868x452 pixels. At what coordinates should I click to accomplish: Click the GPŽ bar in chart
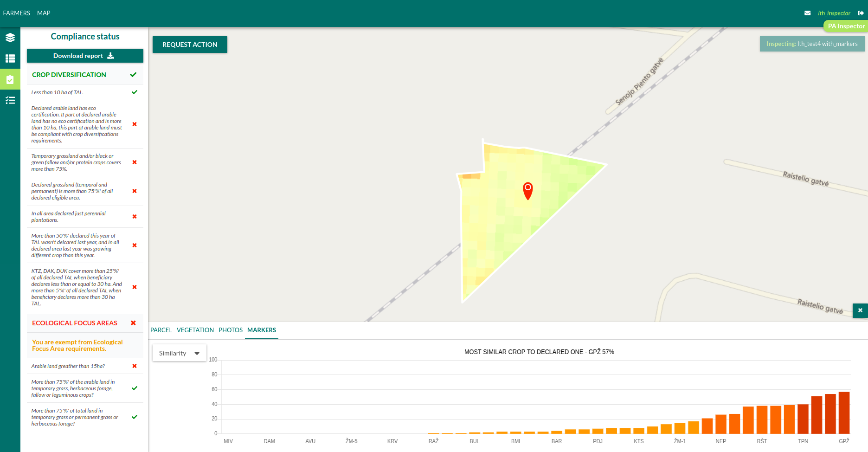click(844, 413)
